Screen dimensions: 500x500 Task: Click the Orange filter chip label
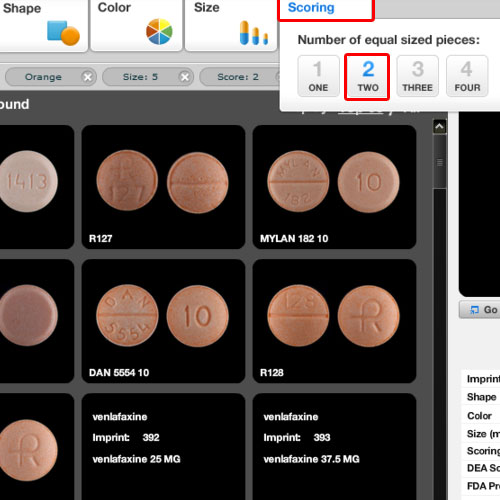tap(43, 77)
